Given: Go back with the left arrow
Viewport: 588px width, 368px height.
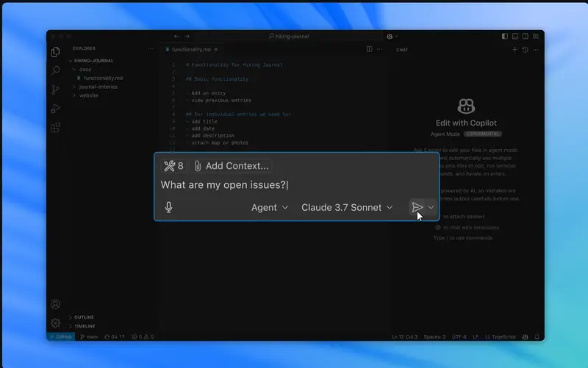Looking at the screenshot, I should point(176,36).
